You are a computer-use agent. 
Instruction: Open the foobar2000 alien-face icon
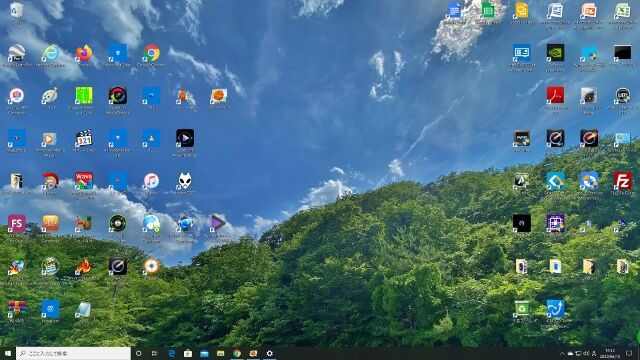pyautogui.click(x=185, y=181)
